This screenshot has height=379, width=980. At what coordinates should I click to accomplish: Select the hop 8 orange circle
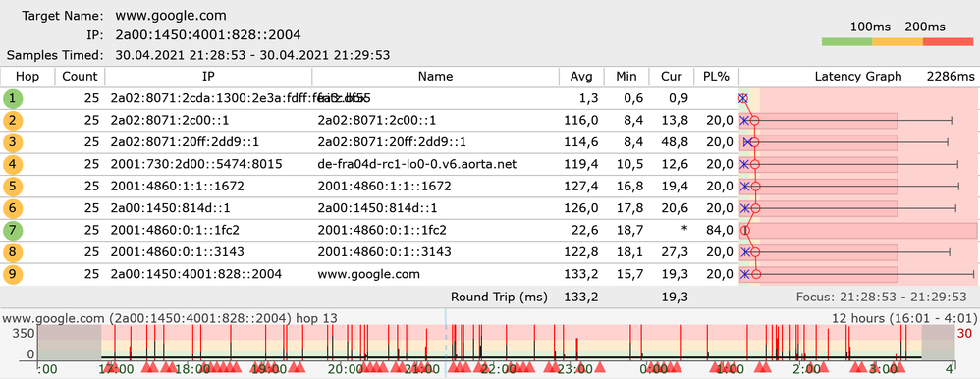[12, 251]
